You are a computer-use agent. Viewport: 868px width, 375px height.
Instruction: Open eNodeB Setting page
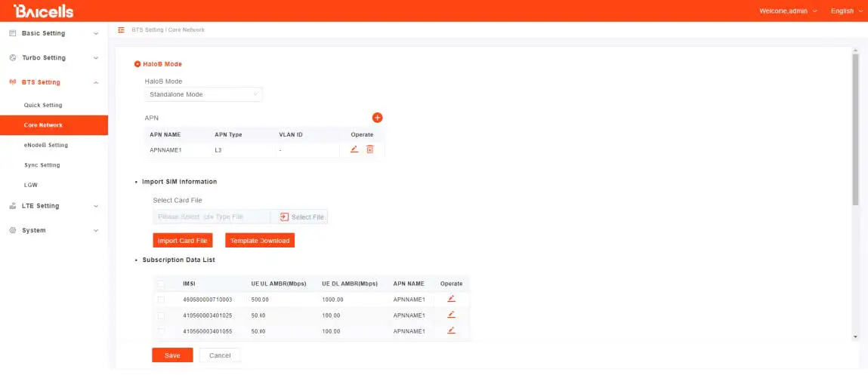coord(46,145)
